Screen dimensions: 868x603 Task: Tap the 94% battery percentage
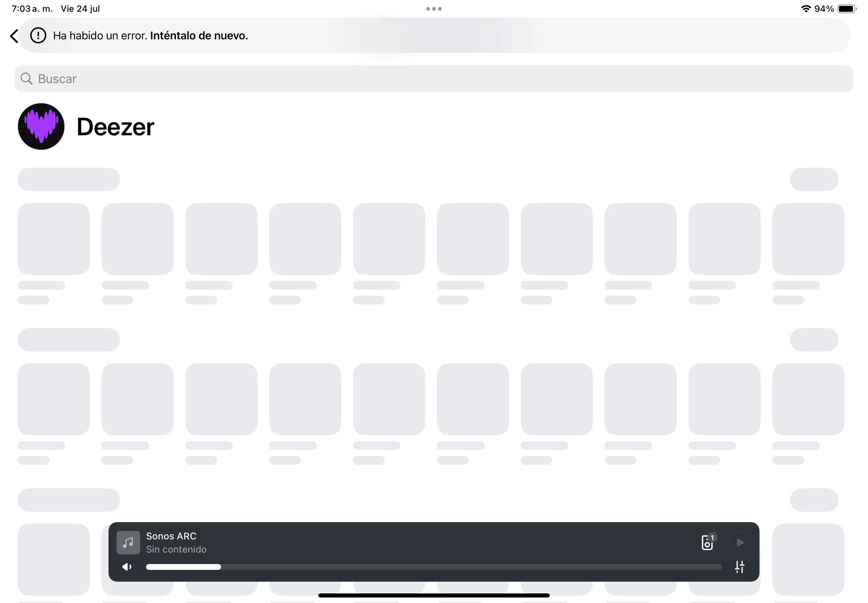[824, 9]
